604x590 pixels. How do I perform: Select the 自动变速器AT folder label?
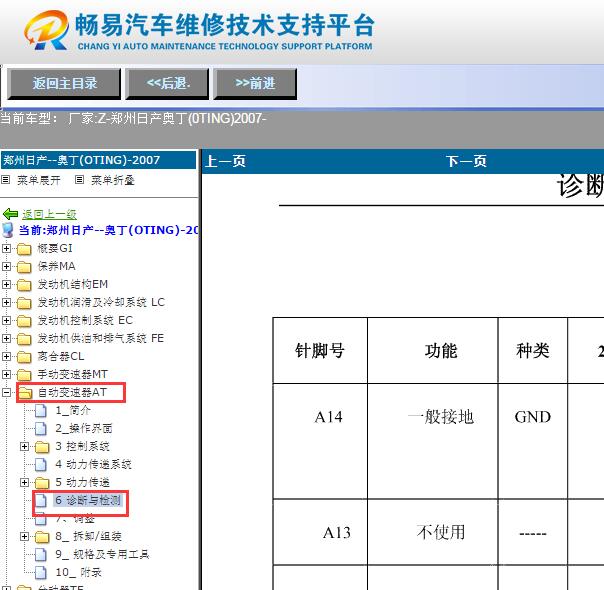[x=72, y=392]
